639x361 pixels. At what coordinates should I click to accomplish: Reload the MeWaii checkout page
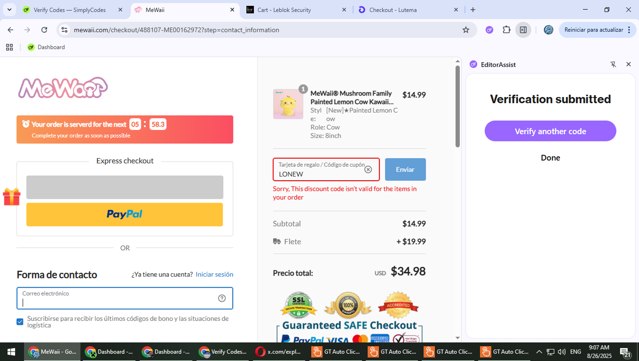tap(44, 30)
